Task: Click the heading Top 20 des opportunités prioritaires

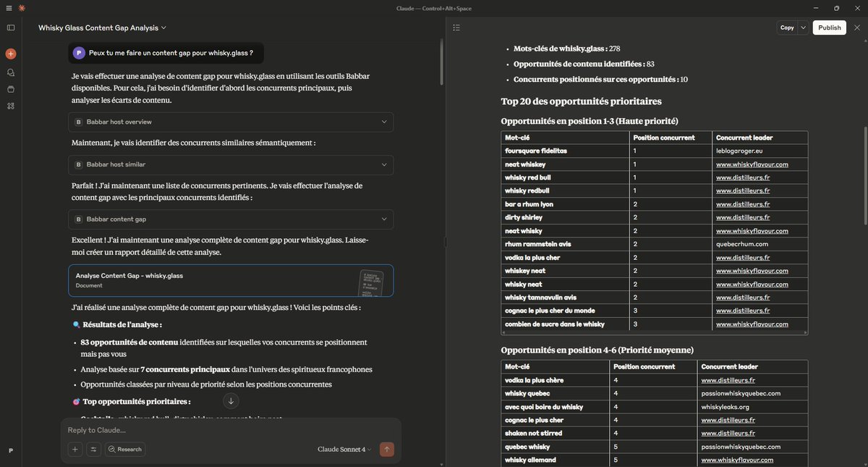Action: 582,101
